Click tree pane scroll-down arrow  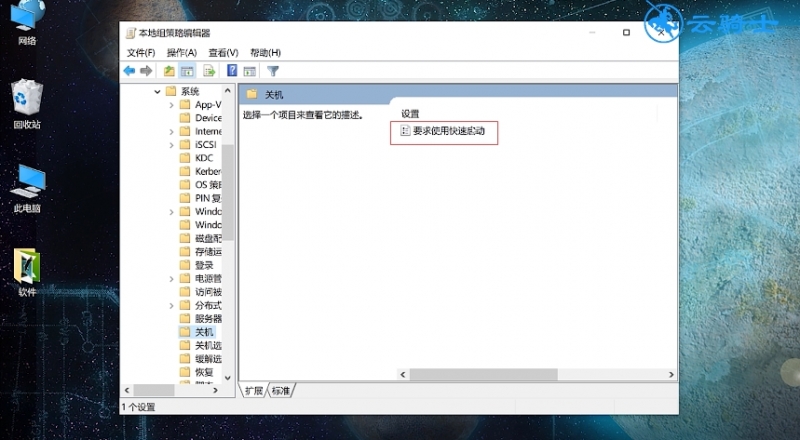tap(228, 378)
